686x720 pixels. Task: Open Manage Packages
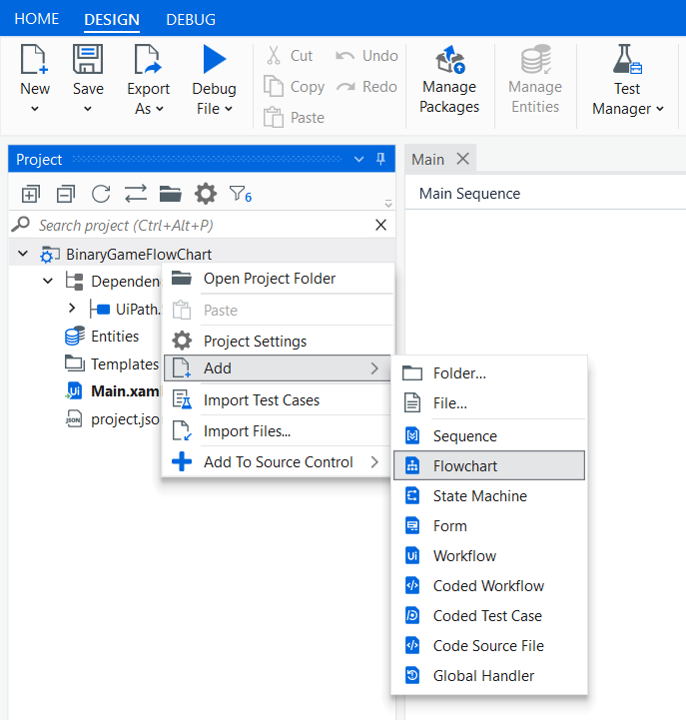(450, 79)
